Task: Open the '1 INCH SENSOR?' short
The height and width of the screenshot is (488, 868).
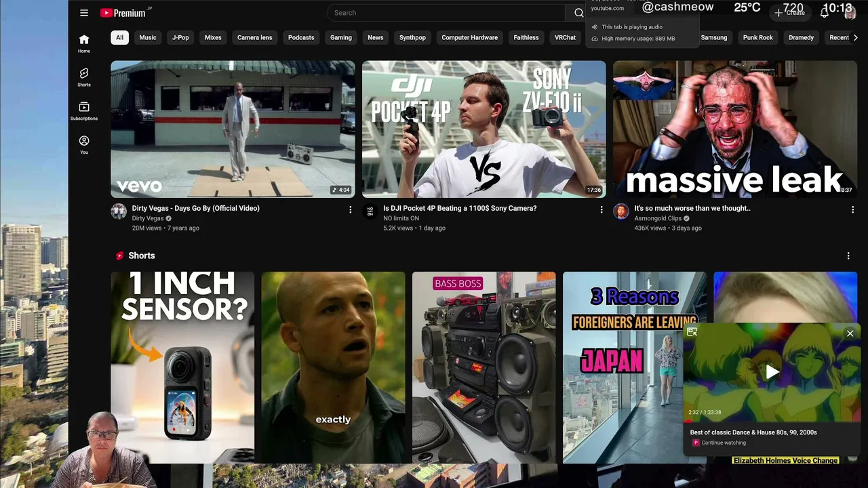Action: (183, 367)
